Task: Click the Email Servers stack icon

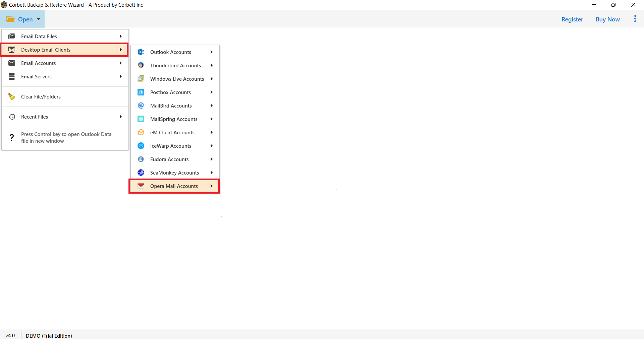Action: [12, 76]
